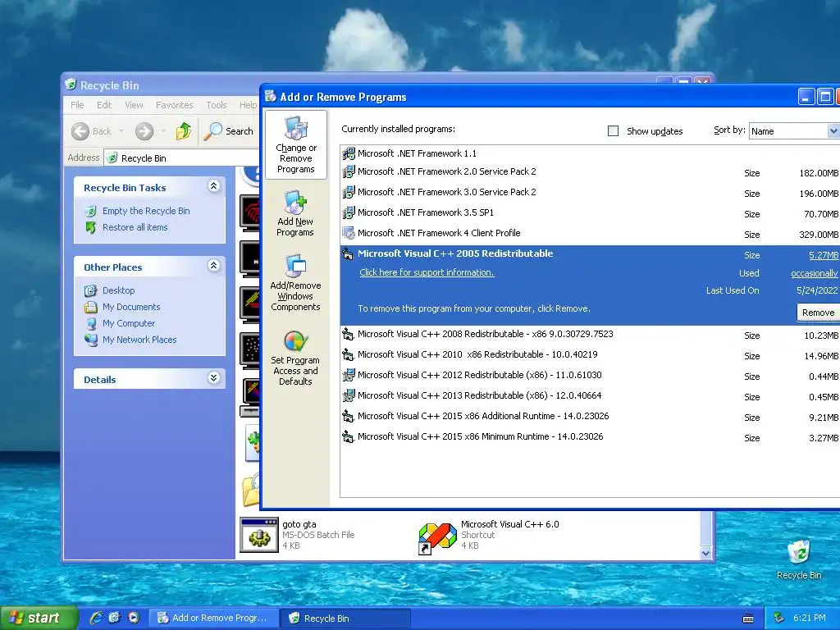Collapse the Other Places panel
The image size is (840, 630).
coord(214,265)
